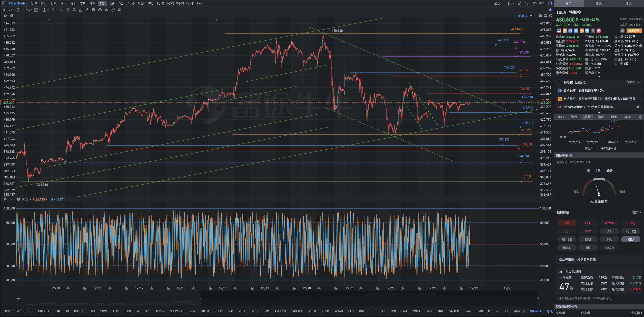Pin the drawing toolbar
The width and height of the screenshot is (644, 317).
tap(550, 10)
